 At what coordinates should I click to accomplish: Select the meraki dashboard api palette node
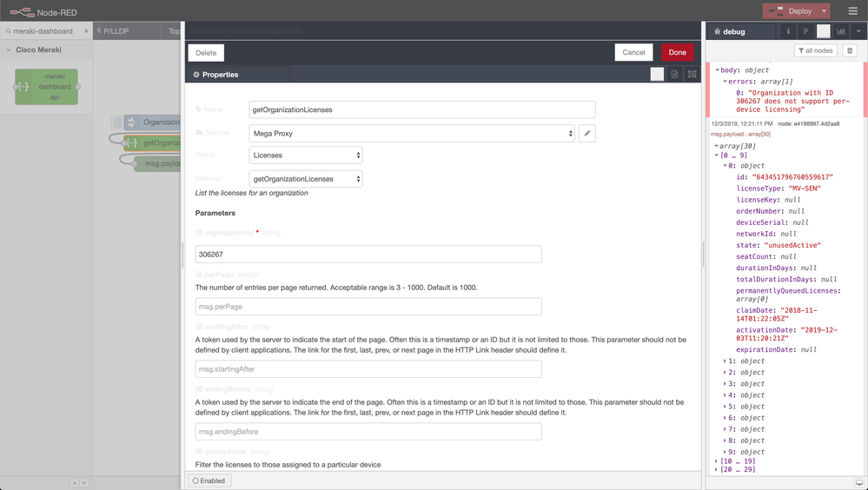click(47, 87)
